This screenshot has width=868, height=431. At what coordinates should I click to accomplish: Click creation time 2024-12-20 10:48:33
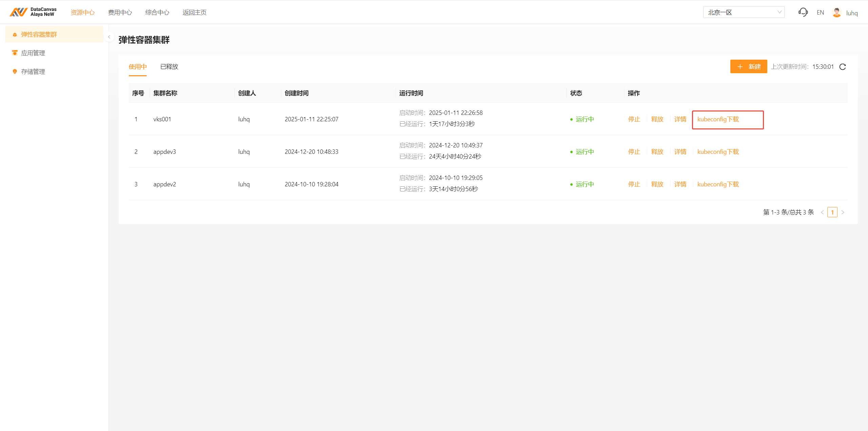click(312, 152)
